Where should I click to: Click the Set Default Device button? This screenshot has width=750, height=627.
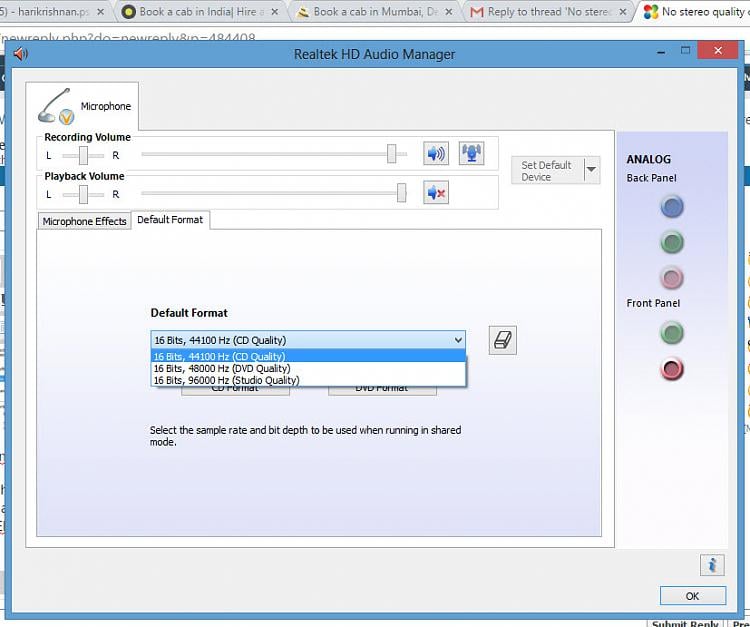point(548,170)
